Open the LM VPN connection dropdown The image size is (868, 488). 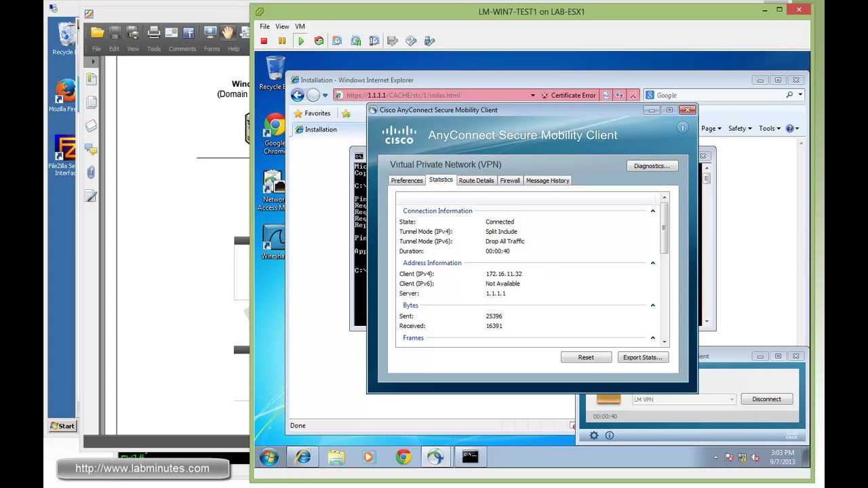pyautogui.click(x=732, y=399)
